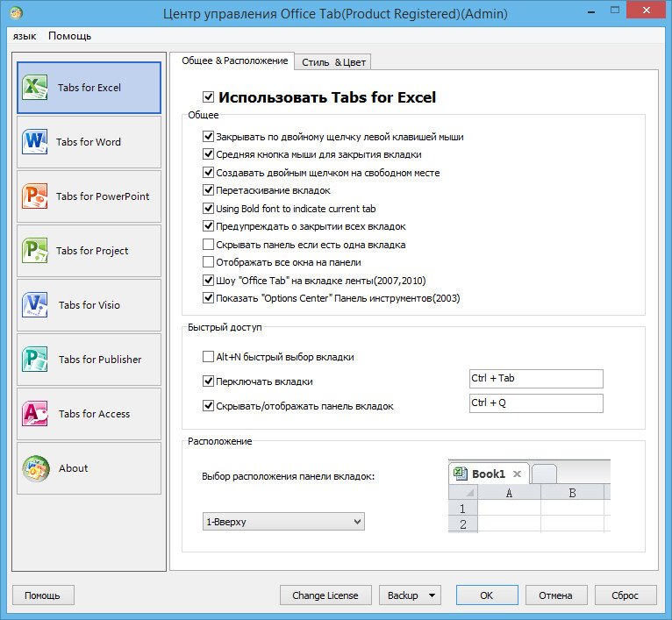Open the About section icon

coord(36,468)
